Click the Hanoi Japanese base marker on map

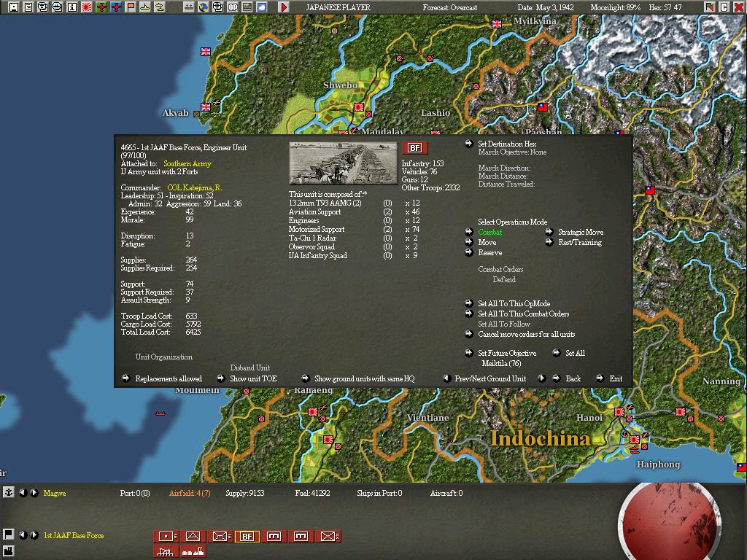click(619, 411)
